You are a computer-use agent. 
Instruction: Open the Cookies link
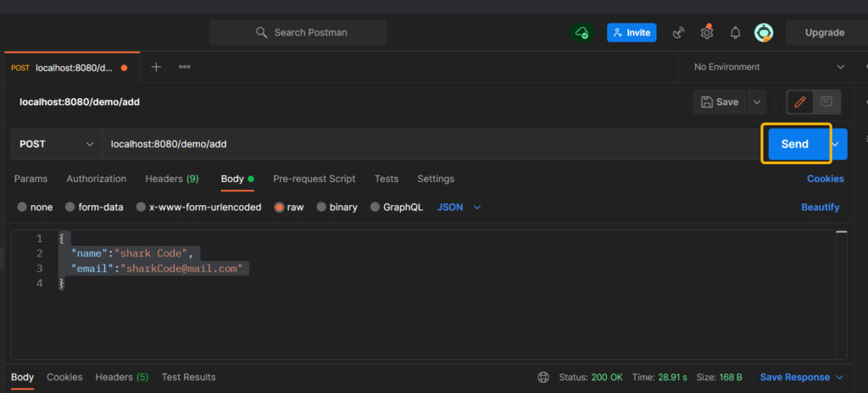826,179
